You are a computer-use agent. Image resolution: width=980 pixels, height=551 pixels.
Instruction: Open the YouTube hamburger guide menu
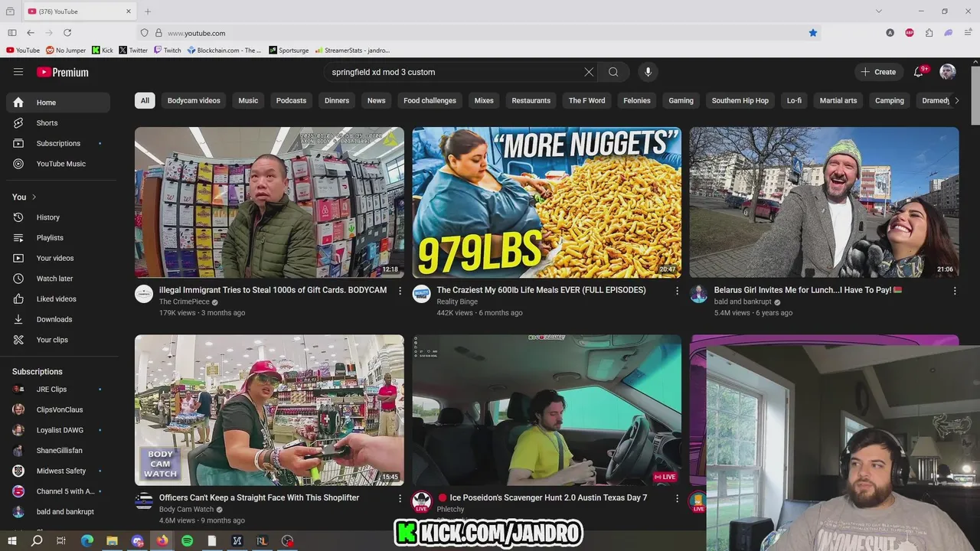click(18, 72)
